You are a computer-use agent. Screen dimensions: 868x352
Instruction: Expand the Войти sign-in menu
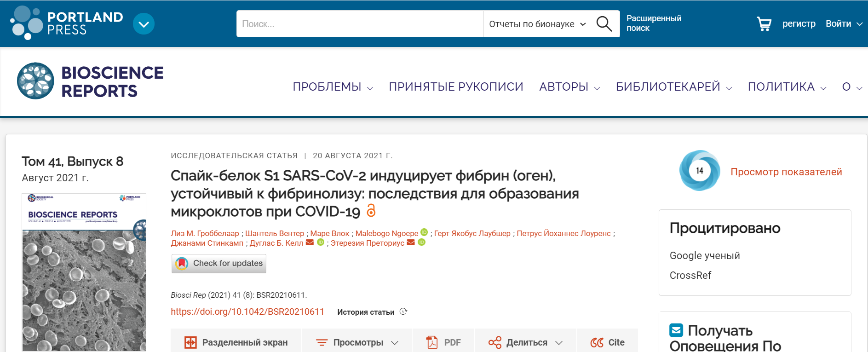844,23
